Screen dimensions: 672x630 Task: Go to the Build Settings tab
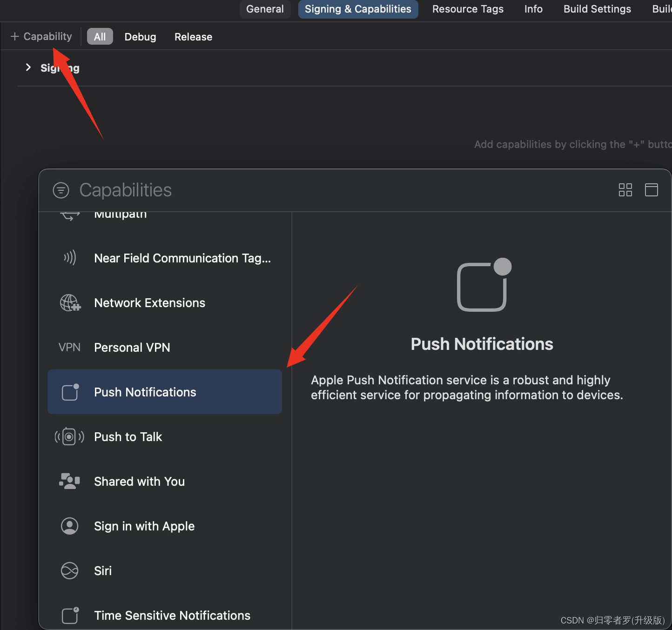pyautogui.click(x=597, y=9)
